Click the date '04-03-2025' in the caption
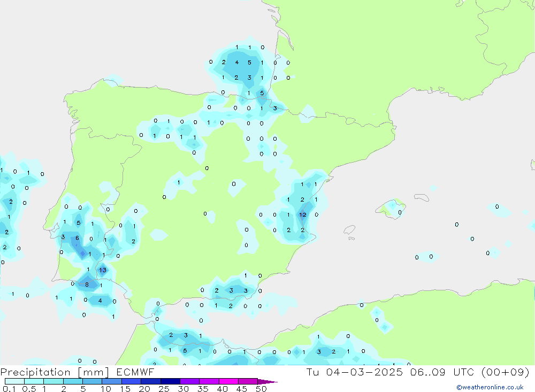This screenshot has height=392, width=535. tap(364, 372)
